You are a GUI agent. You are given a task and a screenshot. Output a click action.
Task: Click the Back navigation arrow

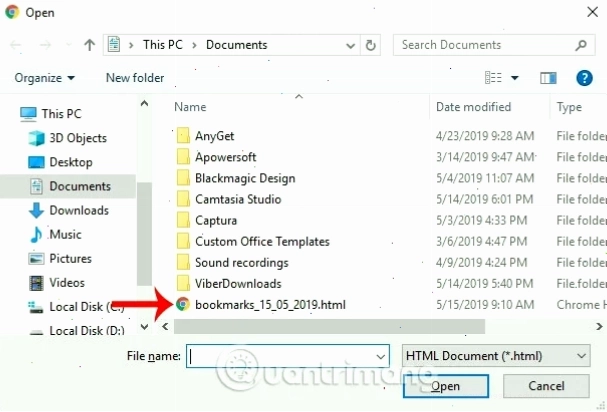click(15, 45)
